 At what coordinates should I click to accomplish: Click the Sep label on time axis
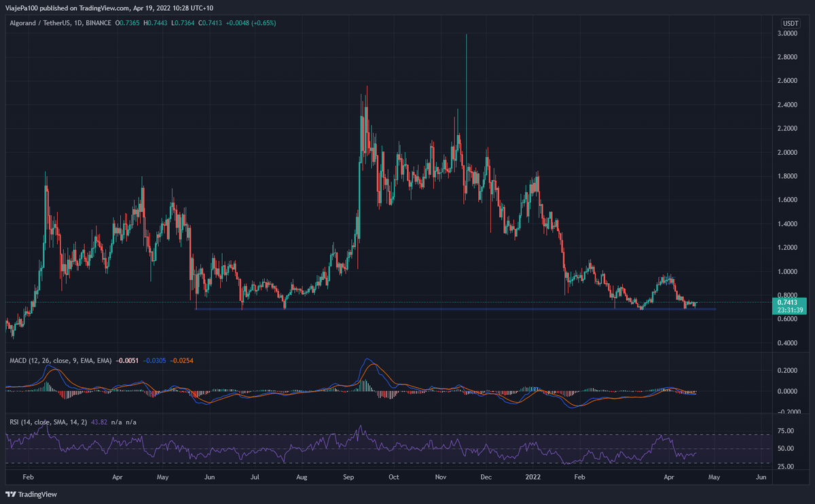coord(348,478)
